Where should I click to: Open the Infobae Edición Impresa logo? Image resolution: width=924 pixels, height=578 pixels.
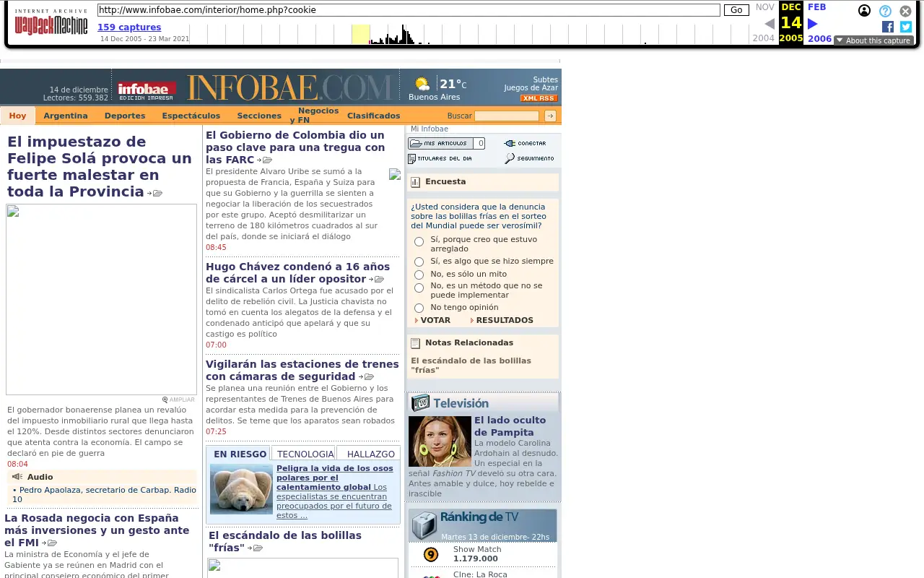click(x=147, y=90)
